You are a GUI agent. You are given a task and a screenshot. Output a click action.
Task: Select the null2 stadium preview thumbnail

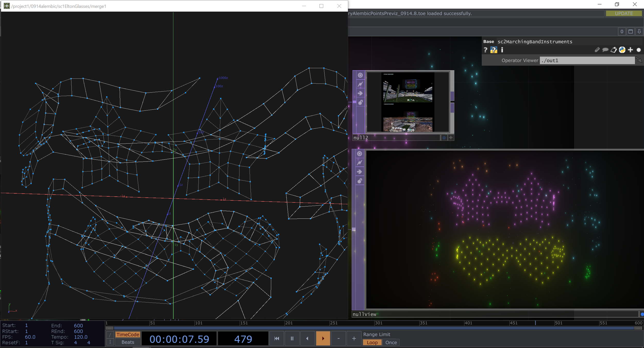pyautogui.click(x=408, y=102)
